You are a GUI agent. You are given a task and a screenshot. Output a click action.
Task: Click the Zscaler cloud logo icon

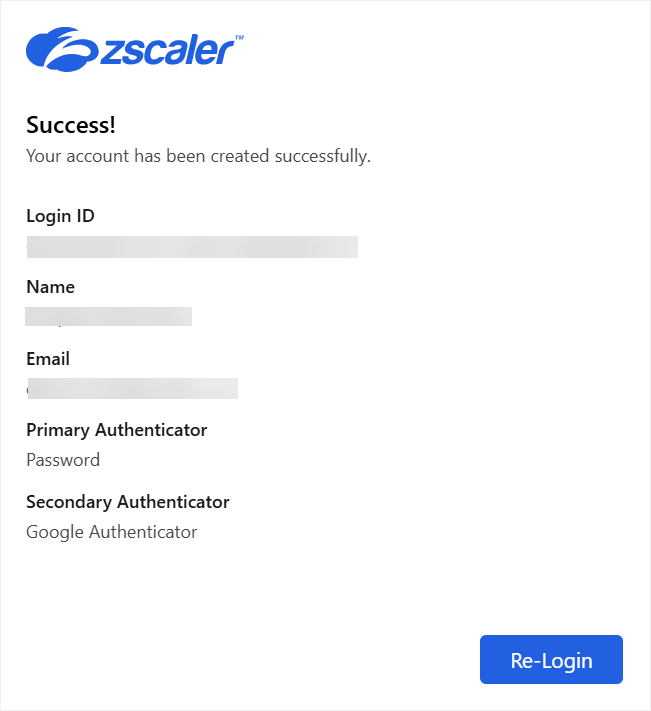click(60, 47)
